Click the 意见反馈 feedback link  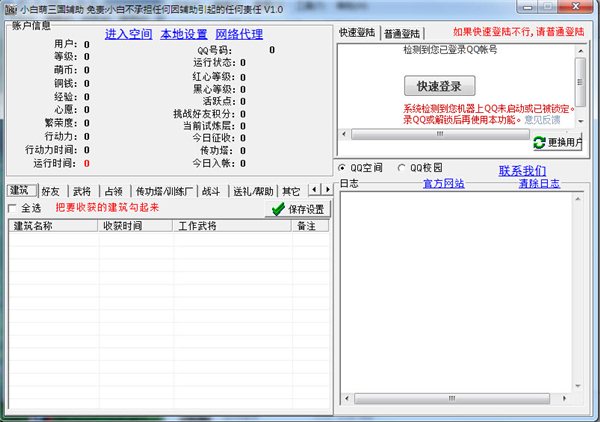pyautogui.click(x=542, y=120)
